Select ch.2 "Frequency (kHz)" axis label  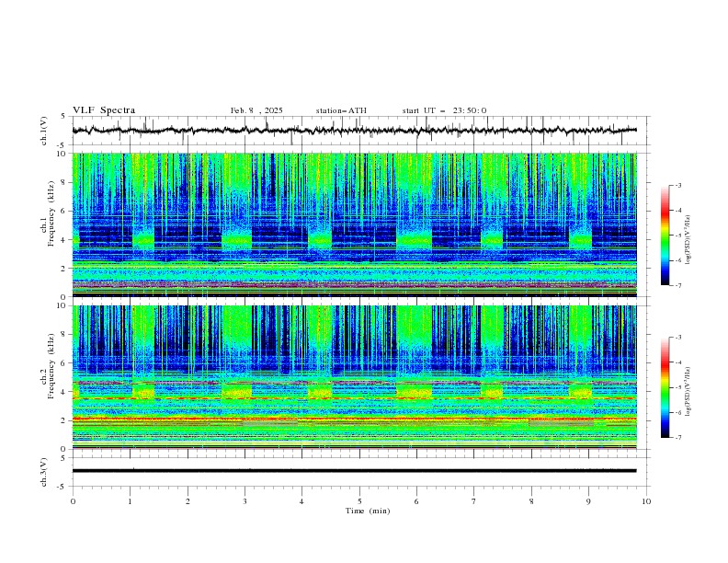[51, 366]
